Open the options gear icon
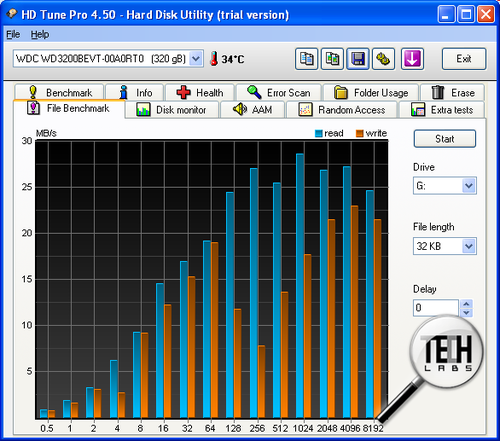Image resolution: width=500 pixels, height=441 pixels. point(384,59)
